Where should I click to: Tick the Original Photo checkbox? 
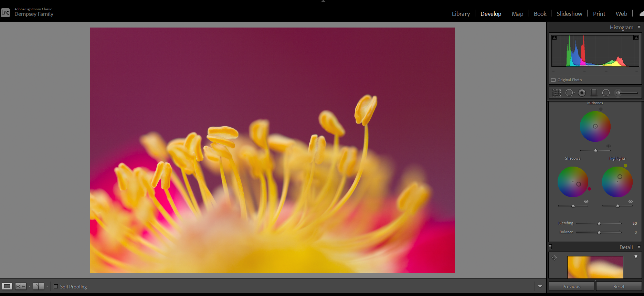[x=553, y=80]
